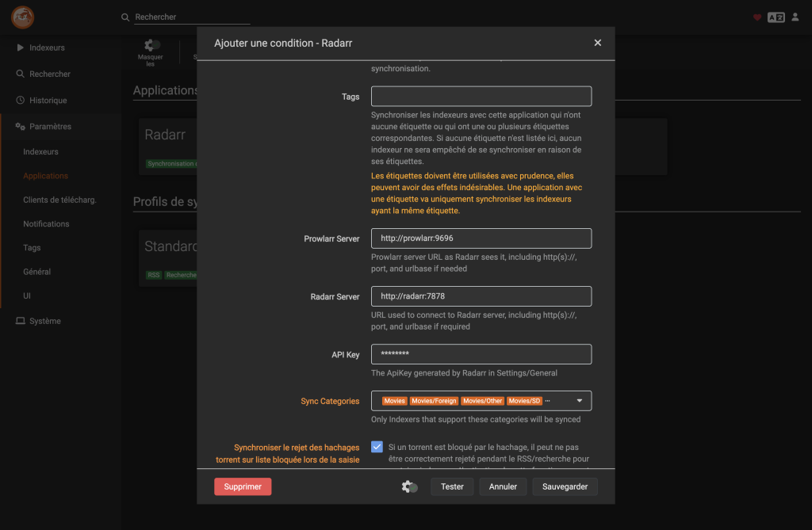Screen dimensions: 812x530
Task: Click the heart donate icon
Action: pyautogui.click(x=757, y=17)
